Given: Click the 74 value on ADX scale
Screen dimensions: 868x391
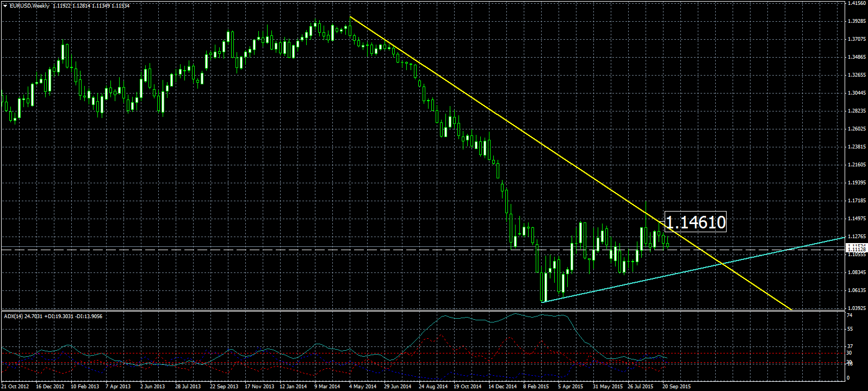Looking at the screenshot, I should [x=850, y=315].
